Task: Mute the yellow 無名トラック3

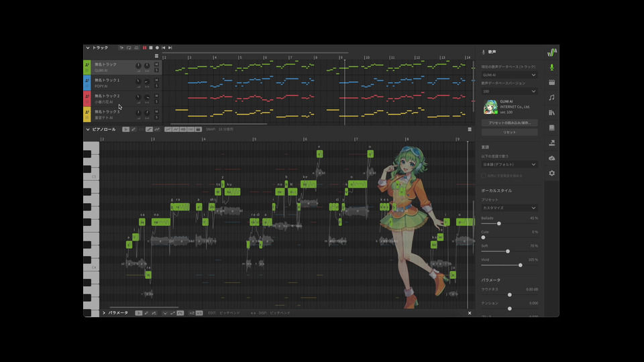Action: point(156,112)
